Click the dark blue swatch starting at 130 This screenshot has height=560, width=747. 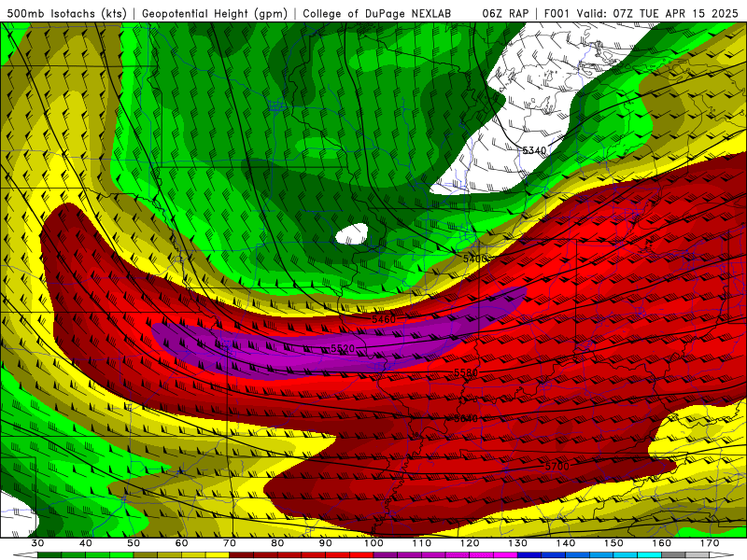point(529,555)
